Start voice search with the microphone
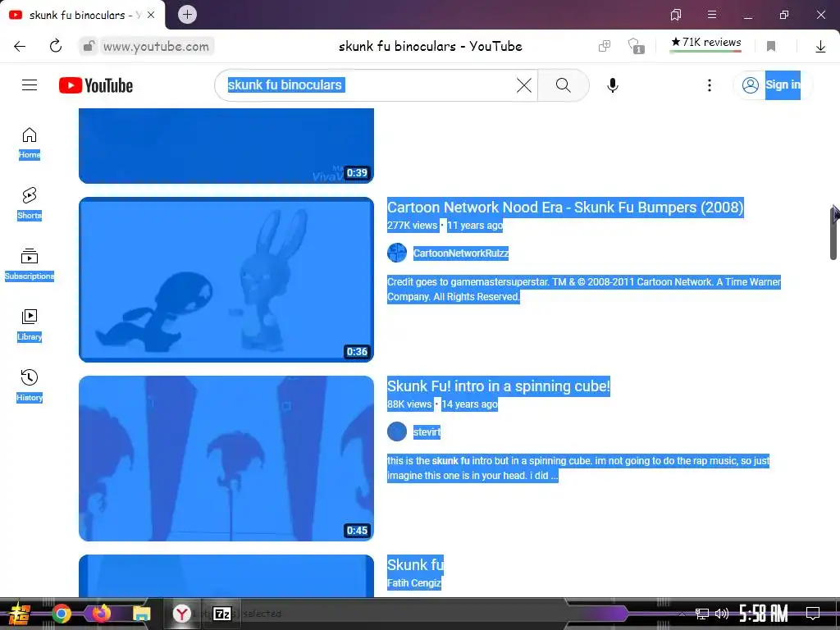 click(x=613, y=85)
